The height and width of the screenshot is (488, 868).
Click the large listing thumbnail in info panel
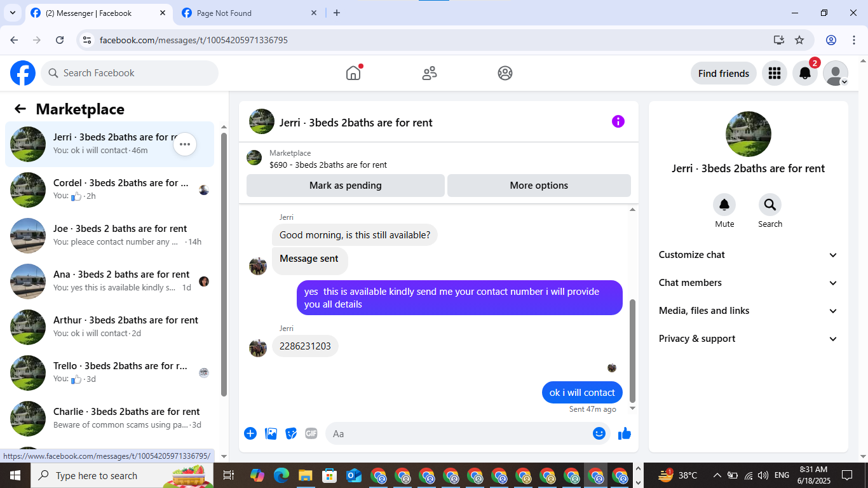click(749, 134)
